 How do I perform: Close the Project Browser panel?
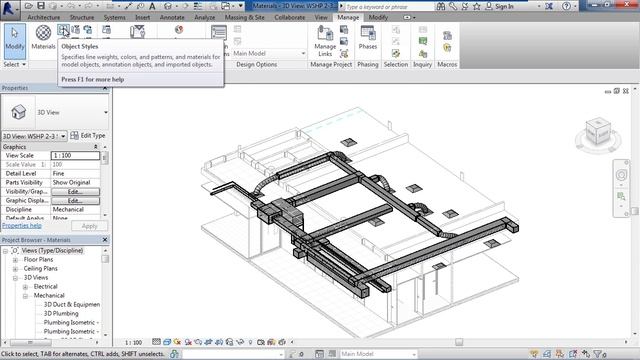[105, 240]
